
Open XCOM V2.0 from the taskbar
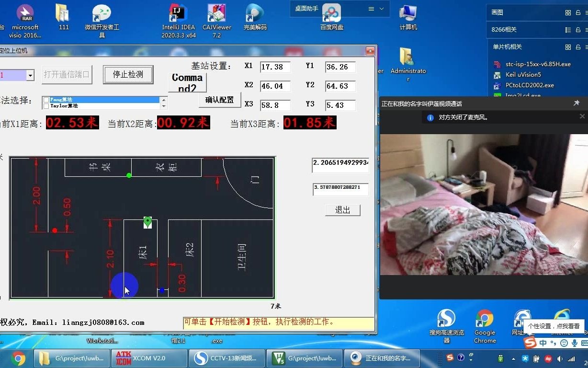[149, 358]
